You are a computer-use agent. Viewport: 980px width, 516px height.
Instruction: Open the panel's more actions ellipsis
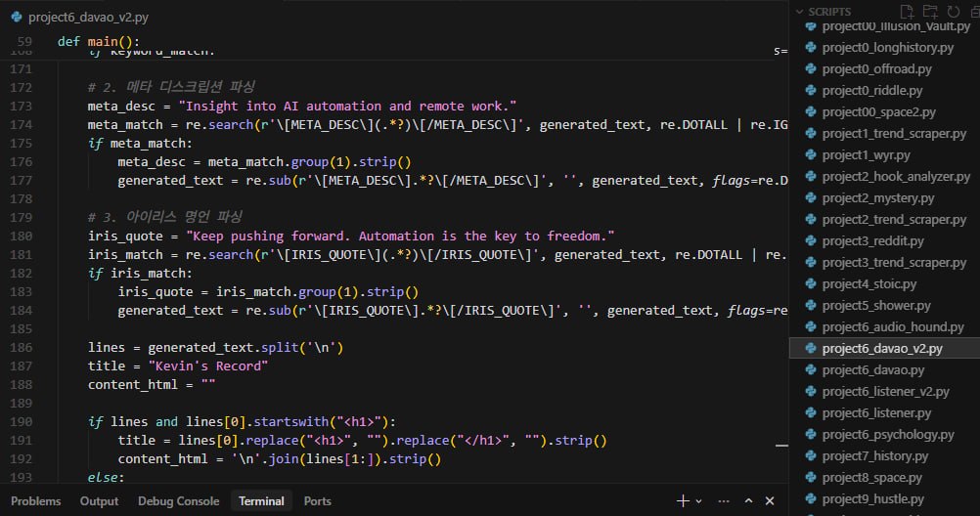coord(724,501)
